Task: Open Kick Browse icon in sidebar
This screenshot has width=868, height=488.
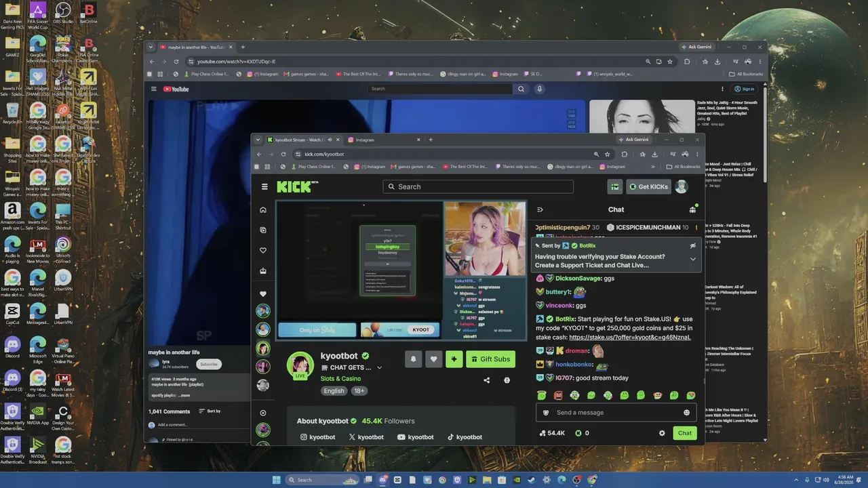Action: 263,230
